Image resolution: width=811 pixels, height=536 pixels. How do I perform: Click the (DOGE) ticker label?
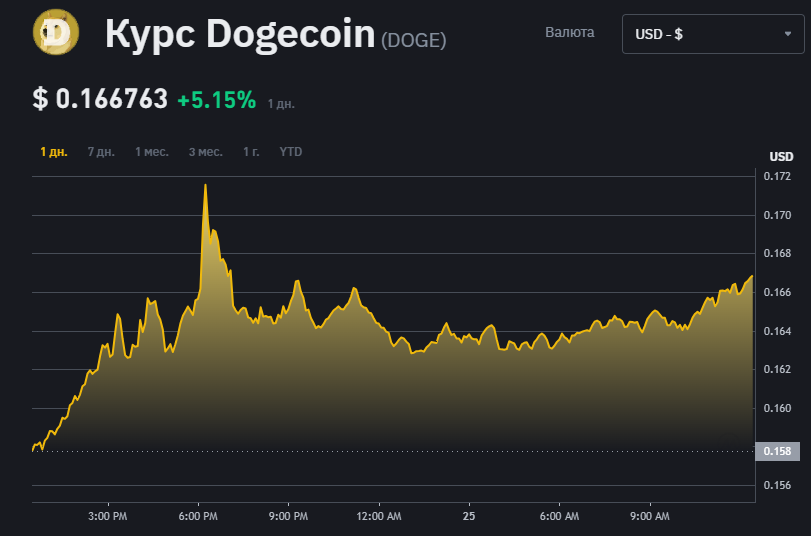414,40
